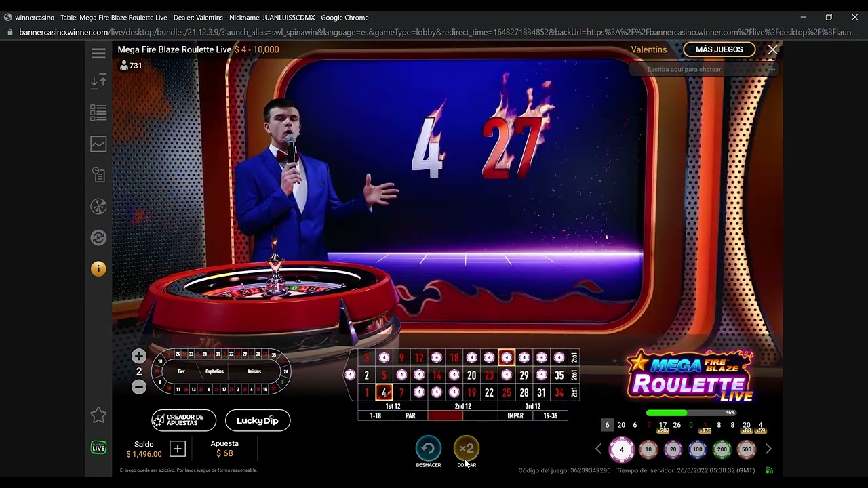868x488 pixels.
Task: Click the player count icon showing 731
Action: click(x=124, y=66)
